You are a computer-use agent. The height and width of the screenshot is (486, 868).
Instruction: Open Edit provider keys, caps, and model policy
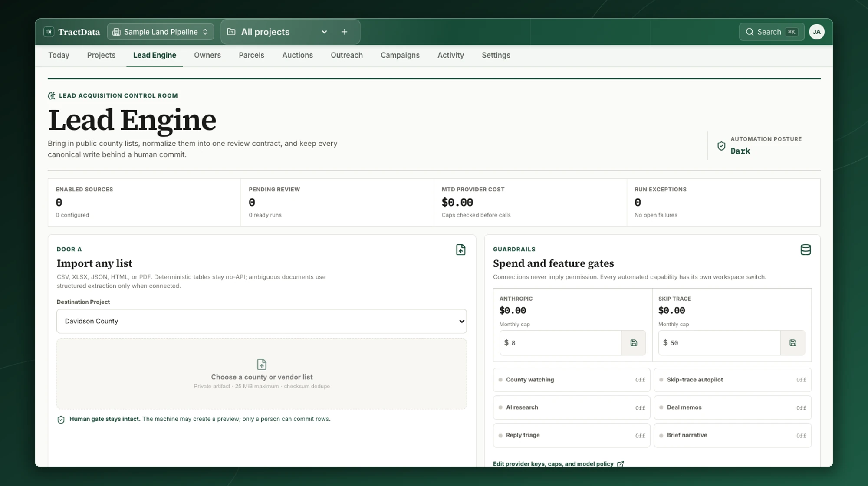point(558,464)
